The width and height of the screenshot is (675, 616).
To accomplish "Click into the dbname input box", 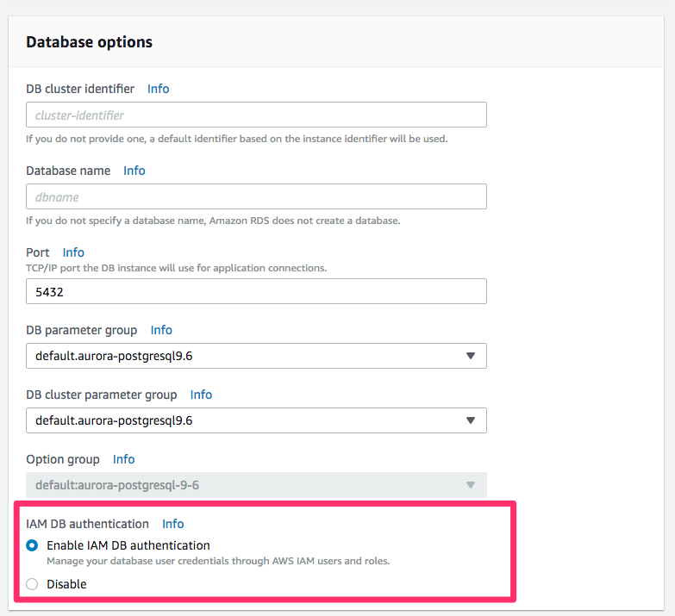I will [x=256, y=196].
